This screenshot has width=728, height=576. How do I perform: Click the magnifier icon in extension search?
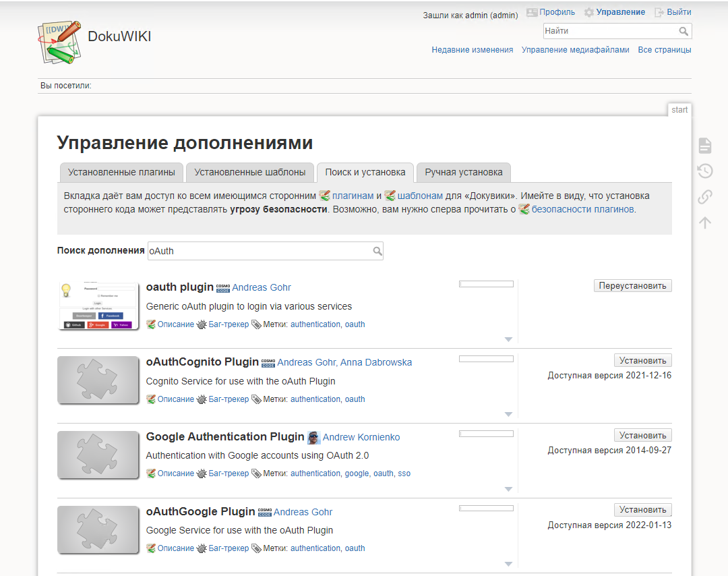coord(377,251)
